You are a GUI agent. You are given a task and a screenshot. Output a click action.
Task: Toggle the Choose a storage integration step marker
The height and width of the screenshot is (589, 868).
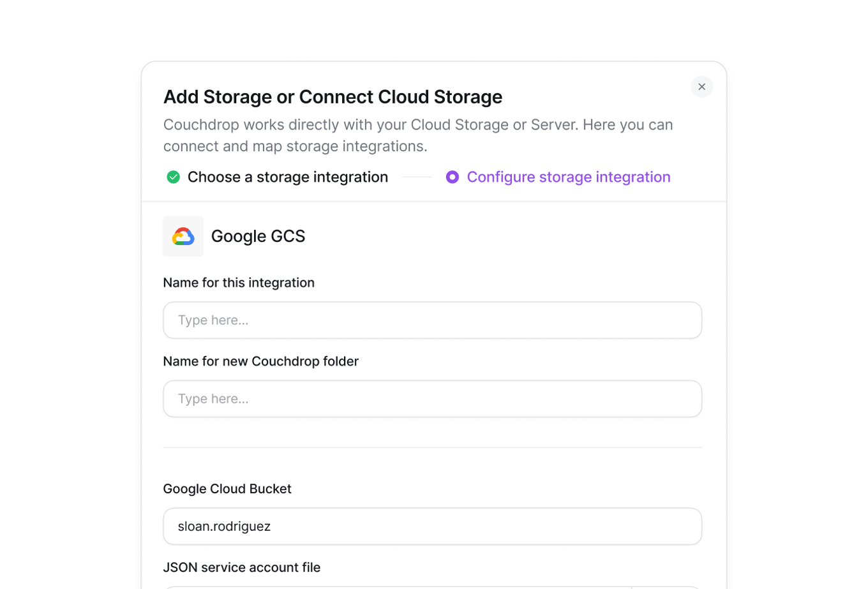[x=173, y=177]
